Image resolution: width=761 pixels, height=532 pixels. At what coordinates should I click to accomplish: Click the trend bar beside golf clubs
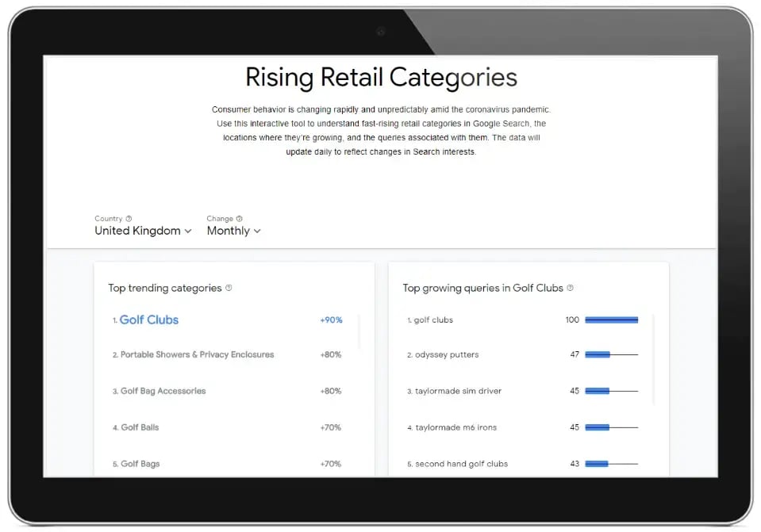(x=611, y=318)
